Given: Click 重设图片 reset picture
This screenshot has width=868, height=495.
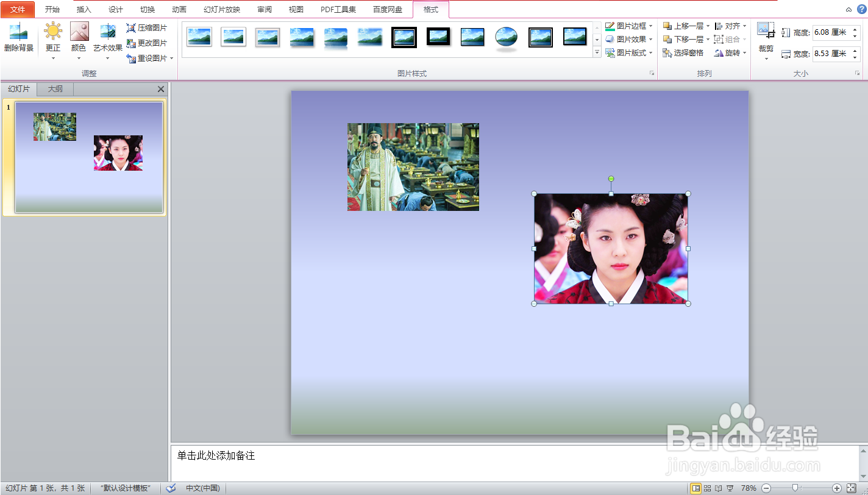Looking at the screenshot, I should tap(146, 59).
